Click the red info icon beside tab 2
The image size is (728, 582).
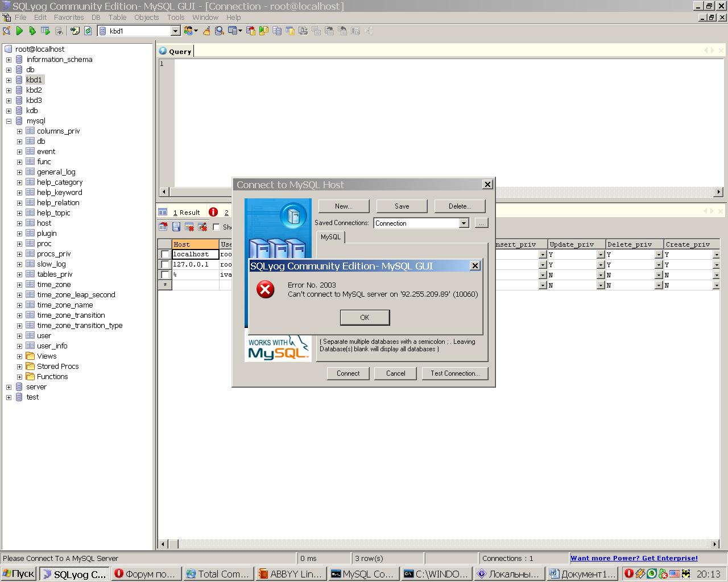tap(213, 212)
